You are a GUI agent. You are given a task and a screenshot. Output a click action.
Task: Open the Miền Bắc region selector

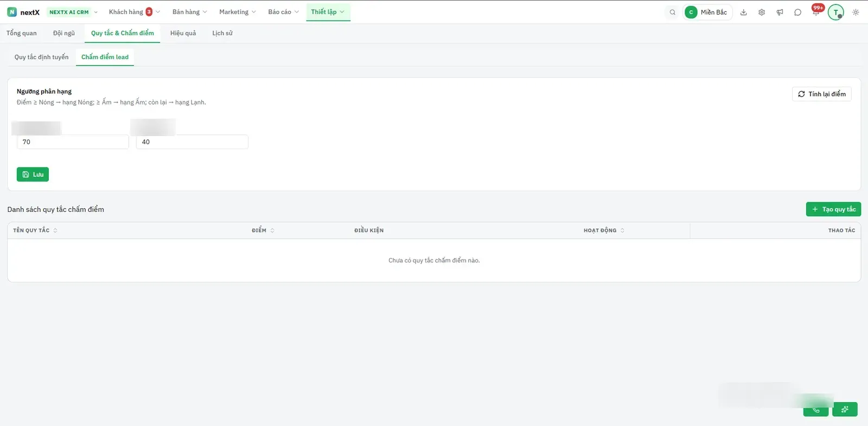pos(708,12)
